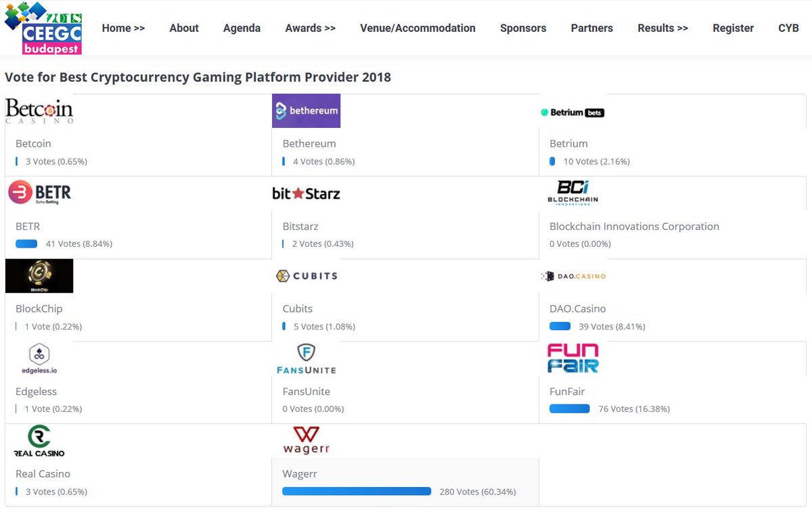
Task: Select the BETR option label
Action: click(28, 226)
